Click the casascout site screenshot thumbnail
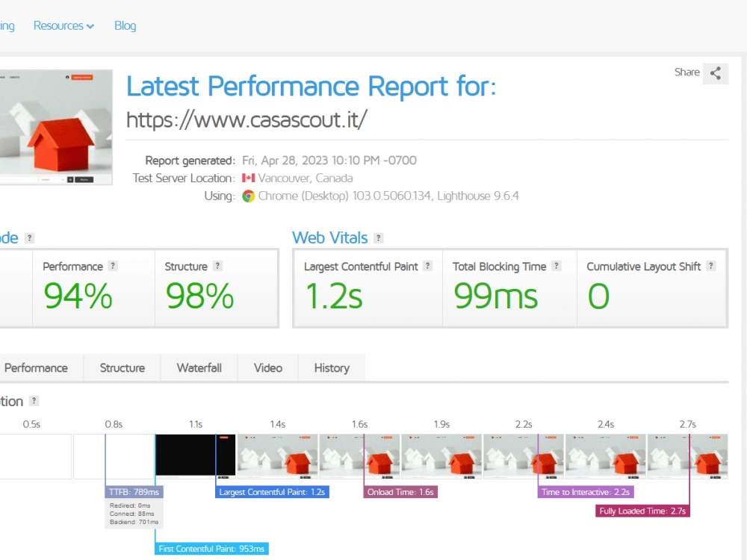 [x=56, y=127]
